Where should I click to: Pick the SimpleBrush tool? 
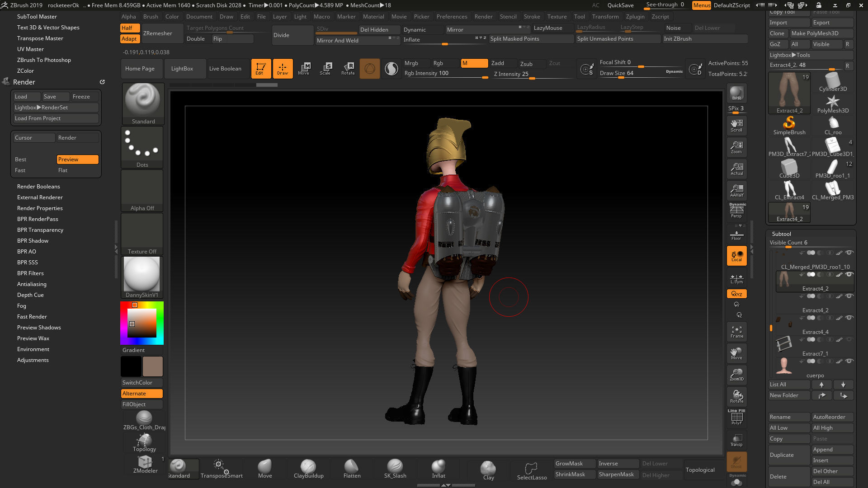click(789, 126)
